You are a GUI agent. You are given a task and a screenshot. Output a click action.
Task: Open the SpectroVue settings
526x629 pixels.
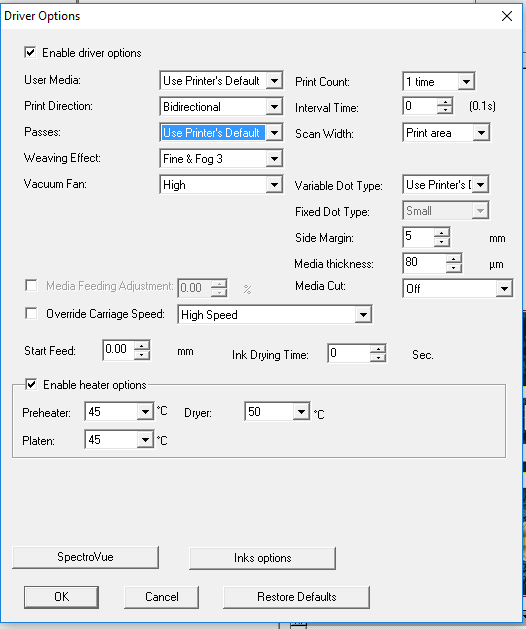click(x=85, y=557)
